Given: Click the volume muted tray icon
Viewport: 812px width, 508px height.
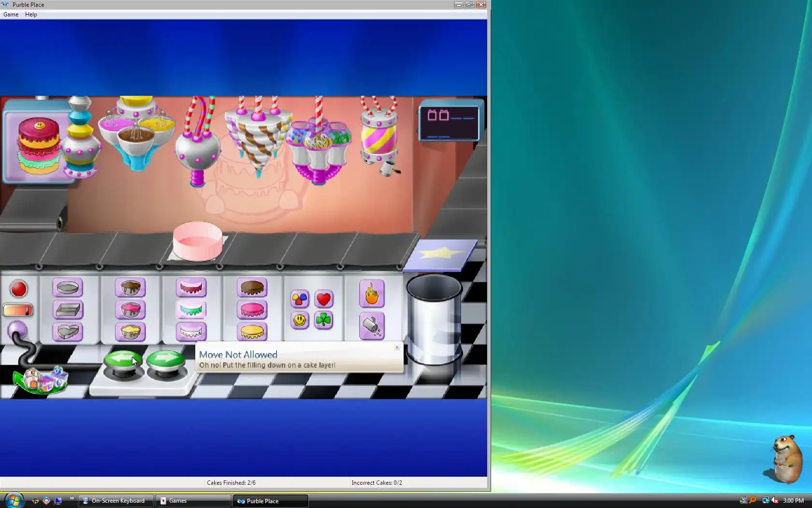Looking at the screenshot, I should [x=775, y=500].
